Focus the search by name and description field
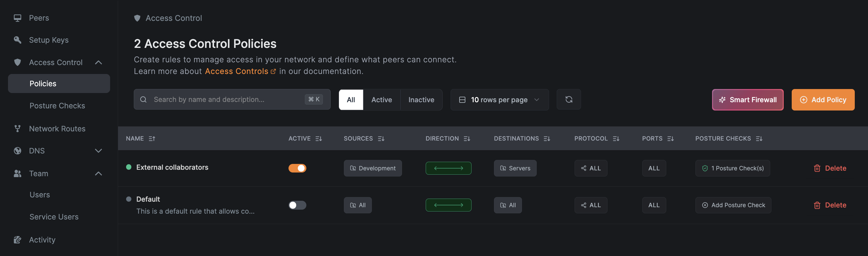Screen dimensions: 868x256 click(227, 99)
